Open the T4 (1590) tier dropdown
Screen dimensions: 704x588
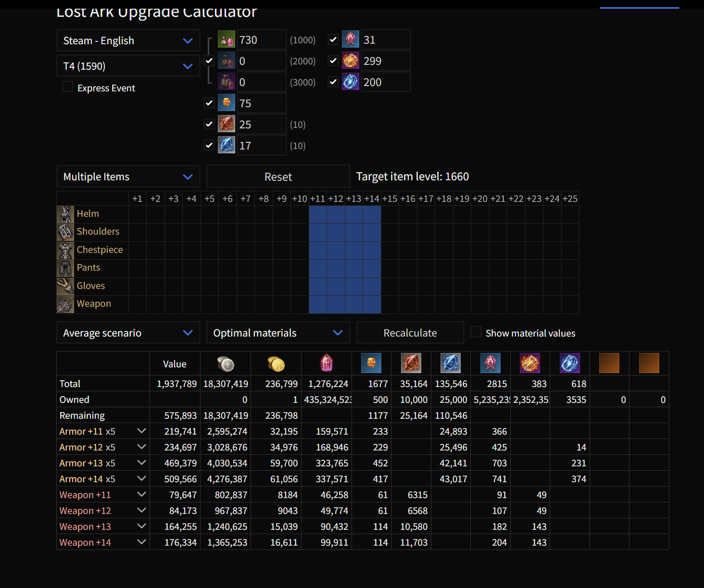[128, 66]
